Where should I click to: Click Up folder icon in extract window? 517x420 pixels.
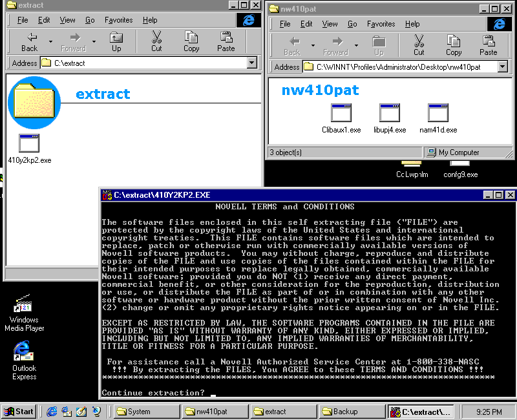click(x=116, y=37)
